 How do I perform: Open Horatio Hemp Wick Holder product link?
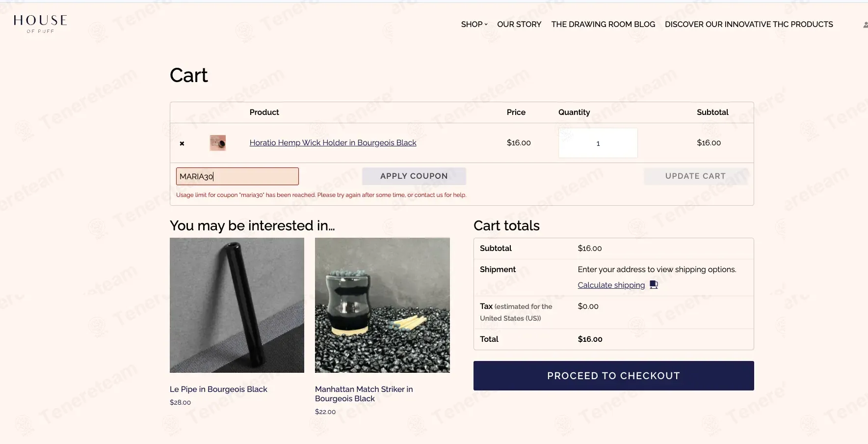pyautogui.click(x=333, y=142)
